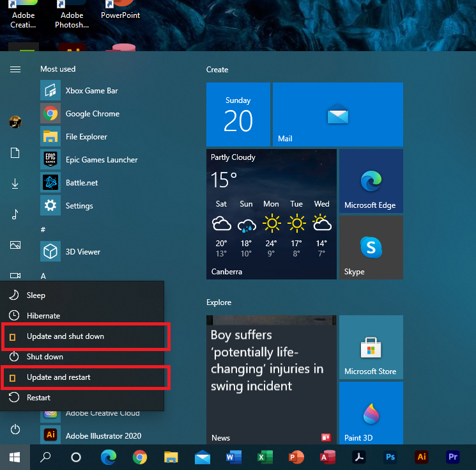
Task: Open Google Chrome from taskbar
Action: [x=140, y=457]
